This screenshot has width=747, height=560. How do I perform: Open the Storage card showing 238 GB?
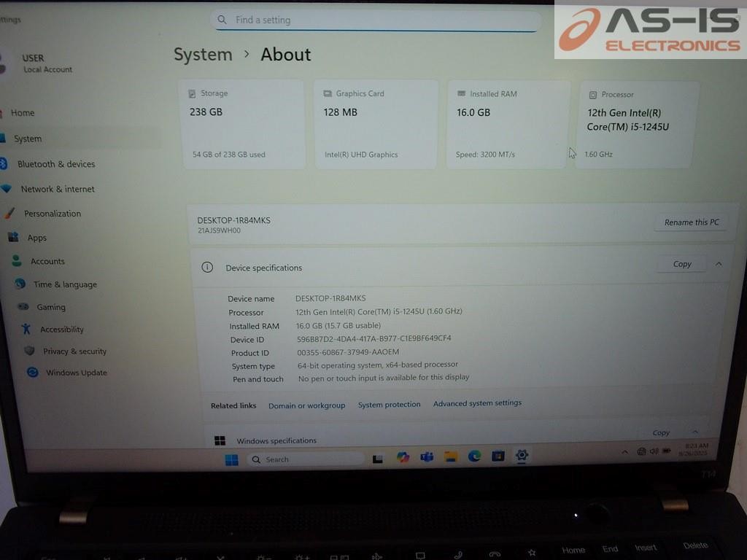pos(244,124)
